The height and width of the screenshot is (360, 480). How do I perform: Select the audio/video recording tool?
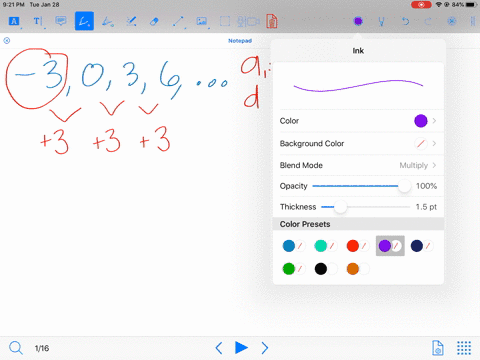[x=249, y=22]
